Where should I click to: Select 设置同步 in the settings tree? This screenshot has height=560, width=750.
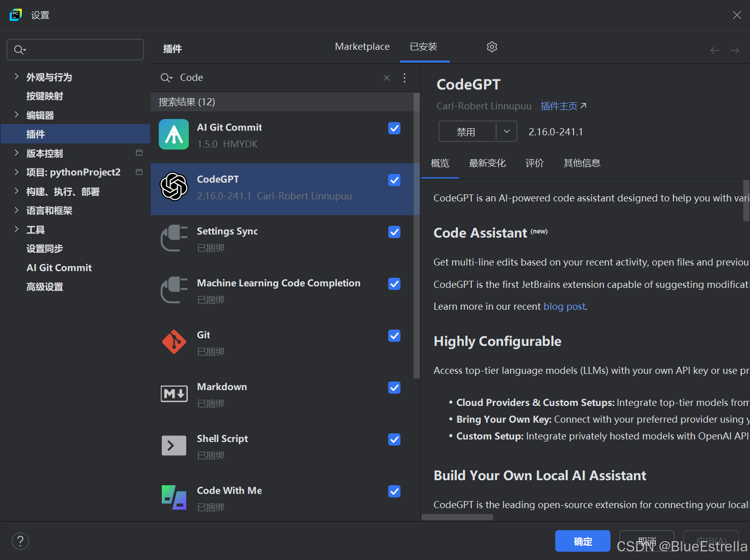45,249
